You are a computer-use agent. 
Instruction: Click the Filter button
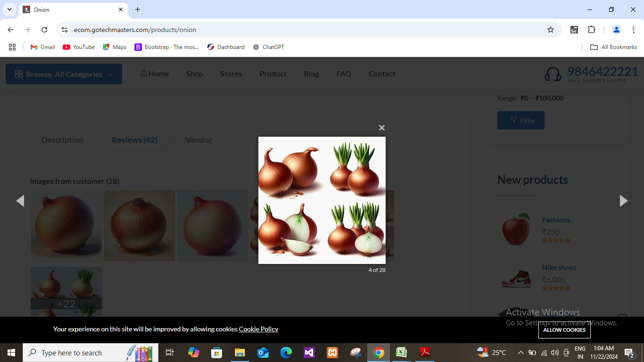tap(520, 120)
